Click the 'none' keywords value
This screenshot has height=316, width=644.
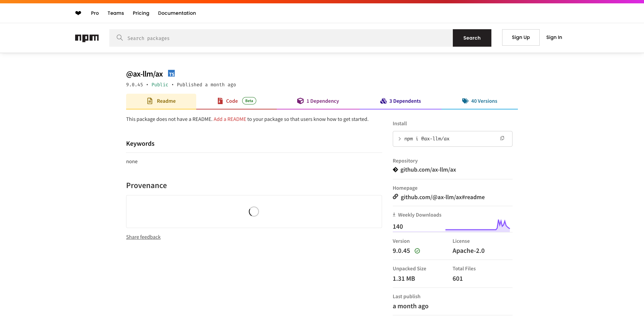(x=132, y=162)
